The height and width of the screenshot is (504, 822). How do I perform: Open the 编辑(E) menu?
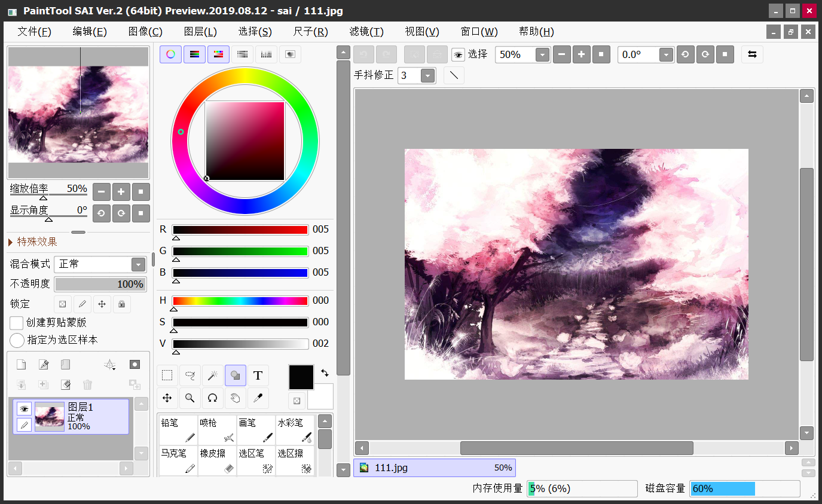(90, 32)
